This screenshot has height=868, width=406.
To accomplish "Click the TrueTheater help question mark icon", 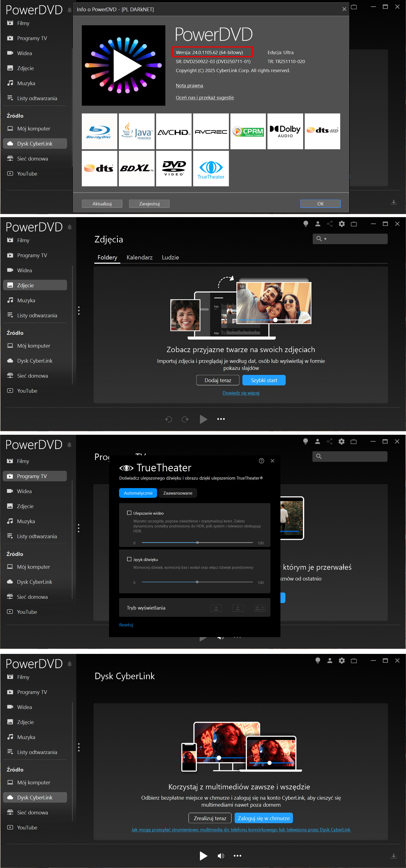I will (262, 461).
